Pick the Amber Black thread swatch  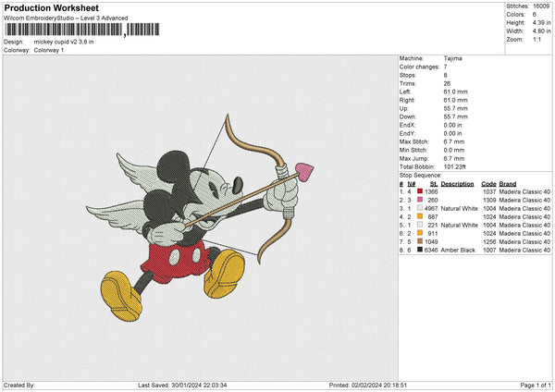click(420, 250)
